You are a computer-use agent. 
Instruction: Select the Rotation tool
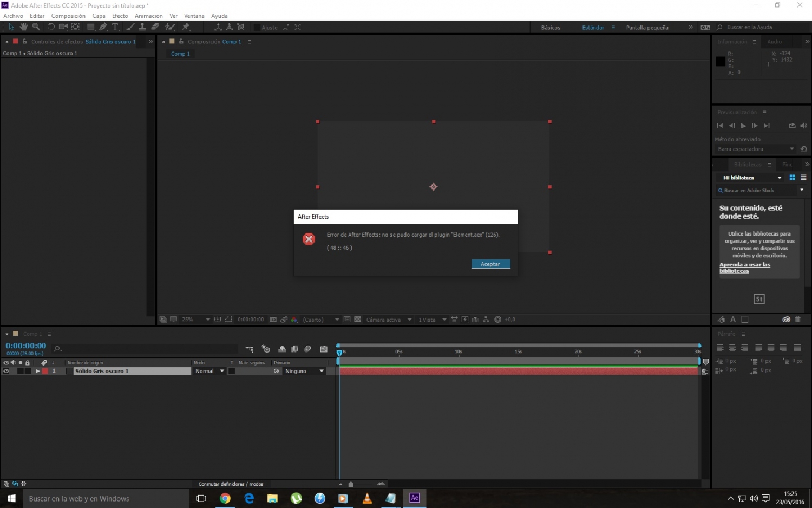point(51,27)
